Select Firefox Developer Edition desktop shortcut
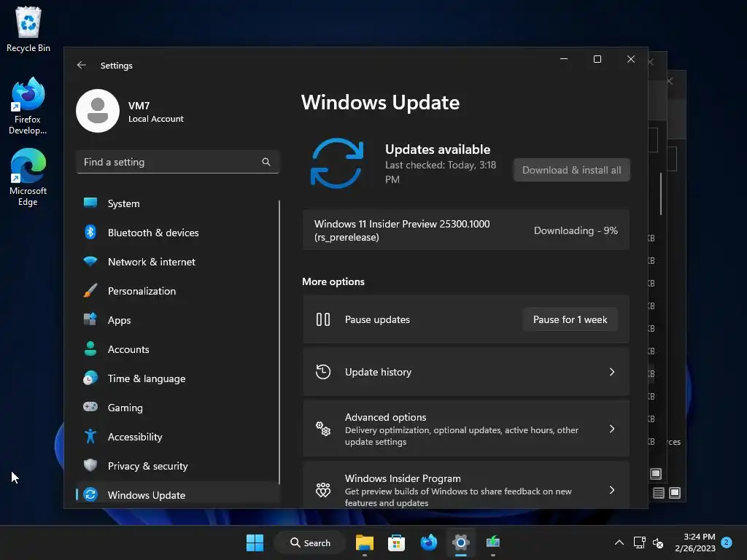The image size is (747, 560). [x=28, y=106]
